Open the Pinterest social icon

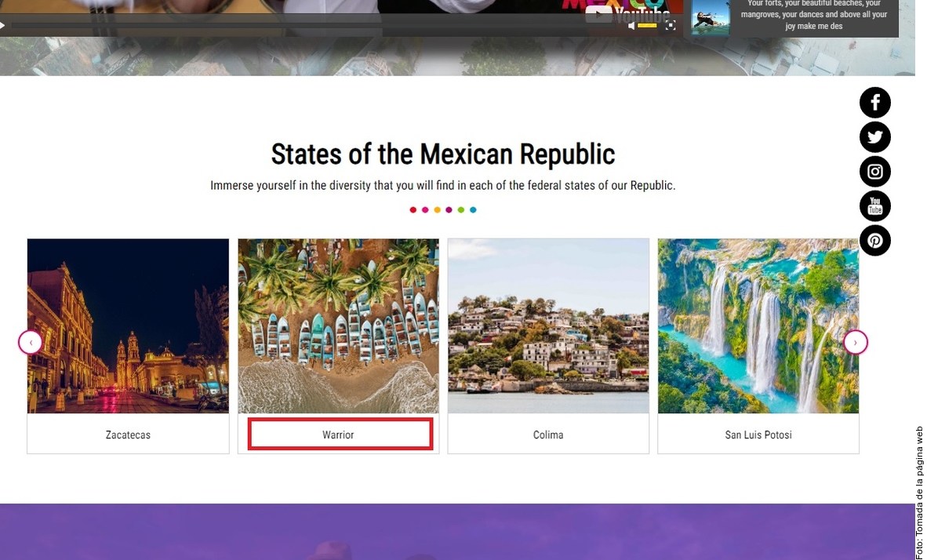tap(875, 241)
